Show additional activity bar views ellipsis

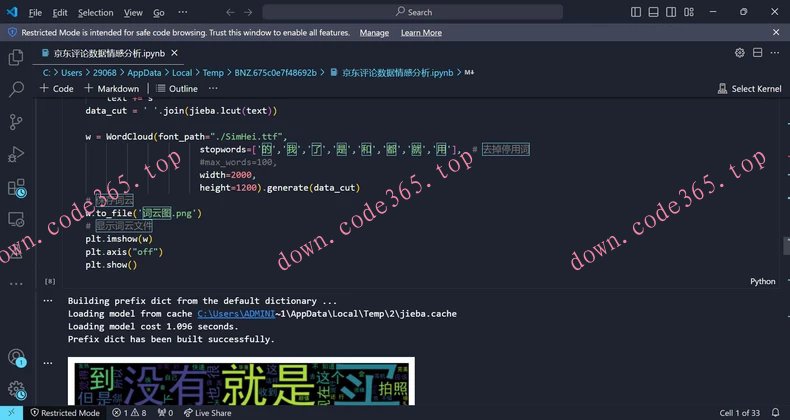(x=16, y=284)
